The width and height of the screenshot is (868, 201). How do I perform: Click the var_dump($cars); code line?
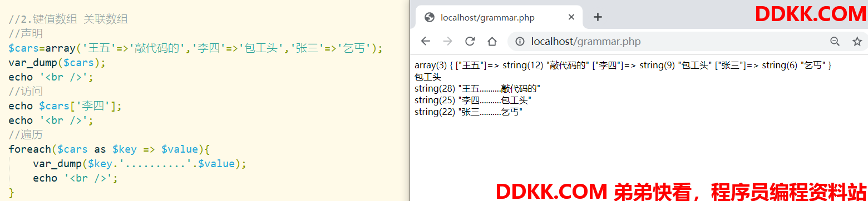pos(56,63)
